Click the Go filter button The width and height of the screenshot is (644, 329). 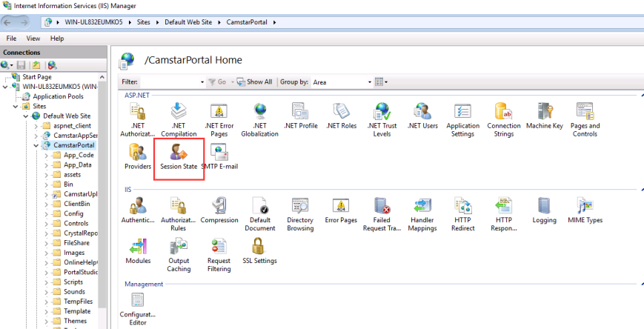pyautogui.click(x=218, y=82)
